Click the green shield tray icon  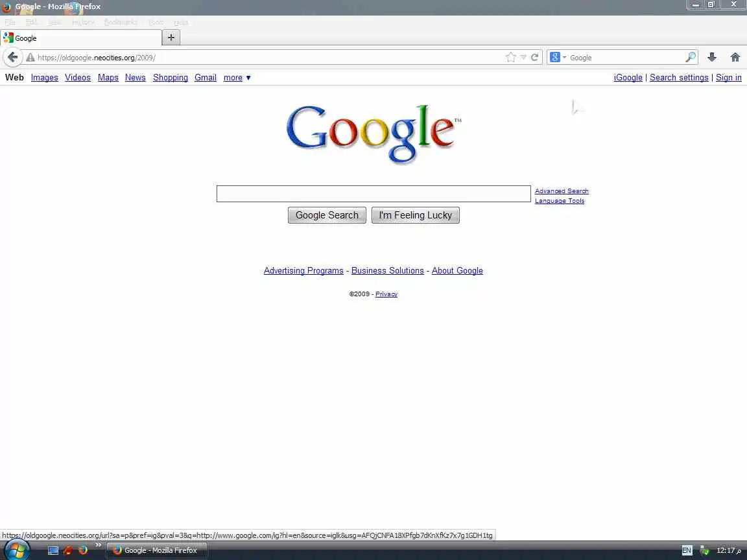click(x=705, y=550)
